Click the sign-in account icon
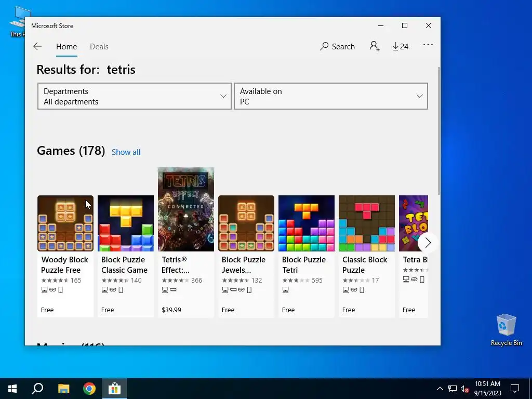 coord(375,46)
